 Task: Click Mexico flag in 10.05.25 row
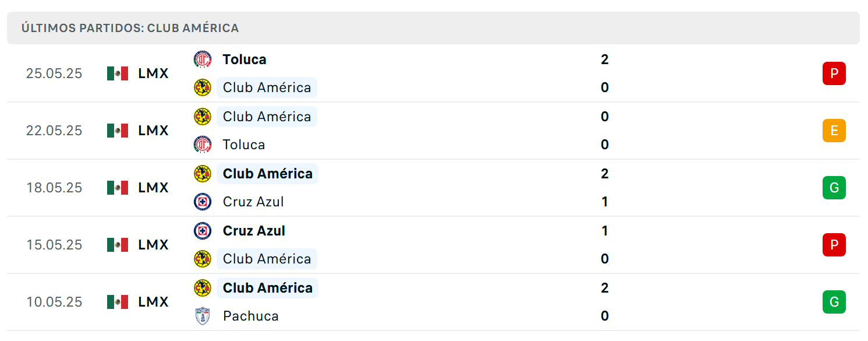pyautogui.click(x=118, y=302)
